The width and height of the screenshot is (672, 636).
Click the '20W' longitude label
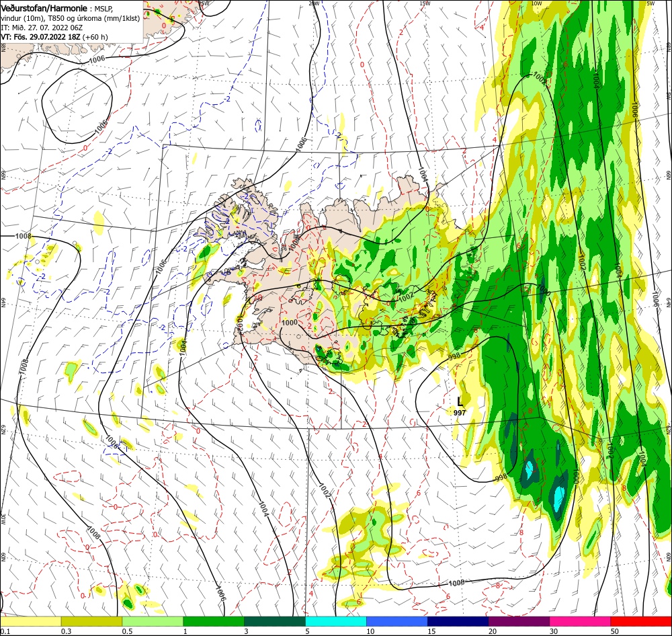314,3
